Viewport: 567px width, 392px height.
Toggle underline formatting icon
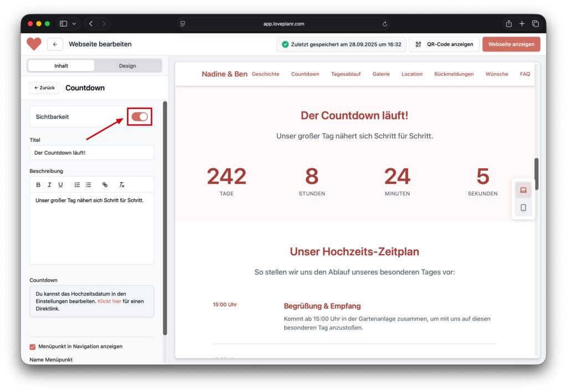tap(60, 185)
